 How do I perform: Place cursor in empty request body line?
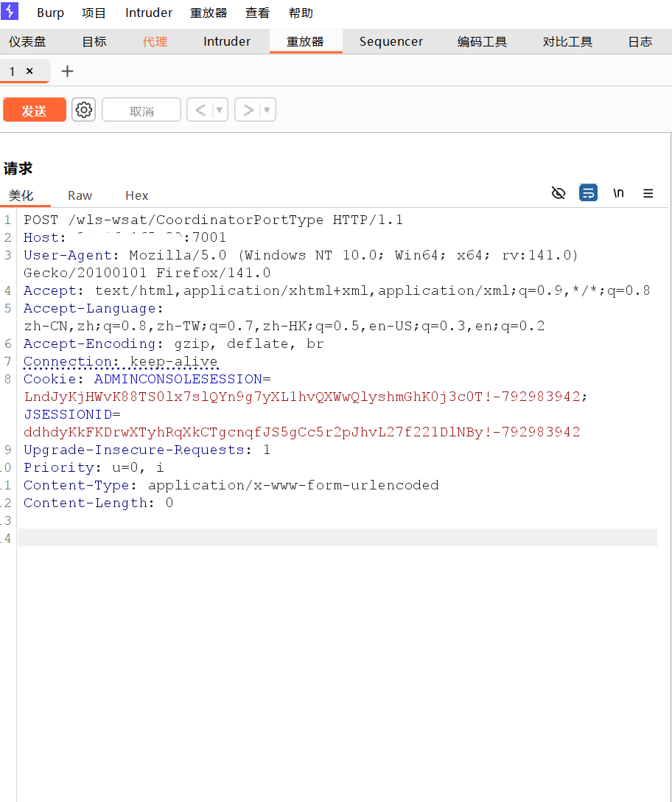pyautogui.click(x=337, y=537)
